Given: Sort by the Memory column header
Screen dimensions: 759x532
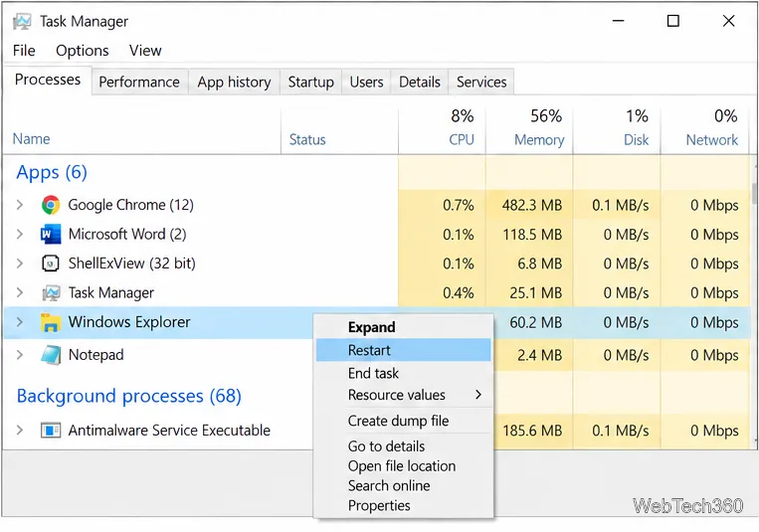Looking at the screenshot, I should 539,140.
